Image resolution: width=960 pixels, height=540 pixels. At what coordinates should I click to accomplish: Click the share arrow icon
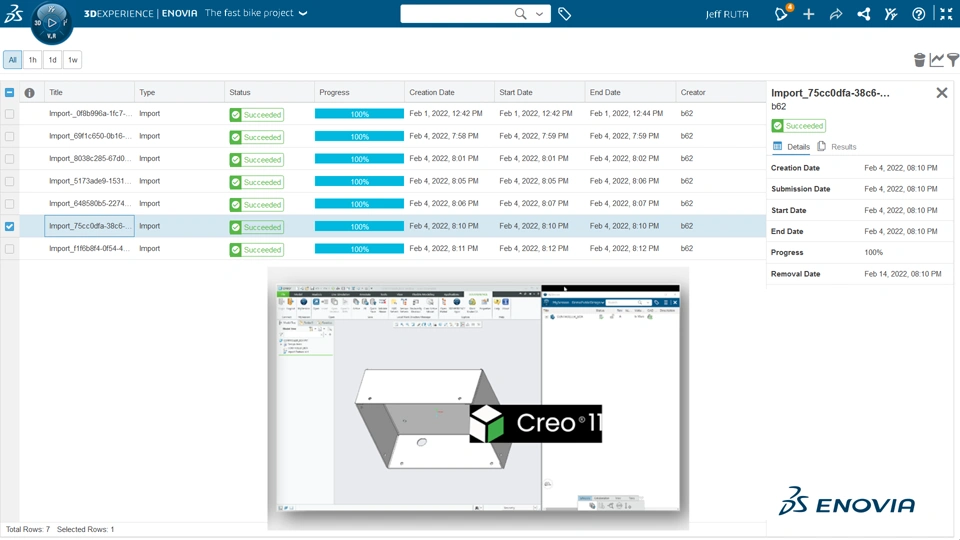point(836,13)
